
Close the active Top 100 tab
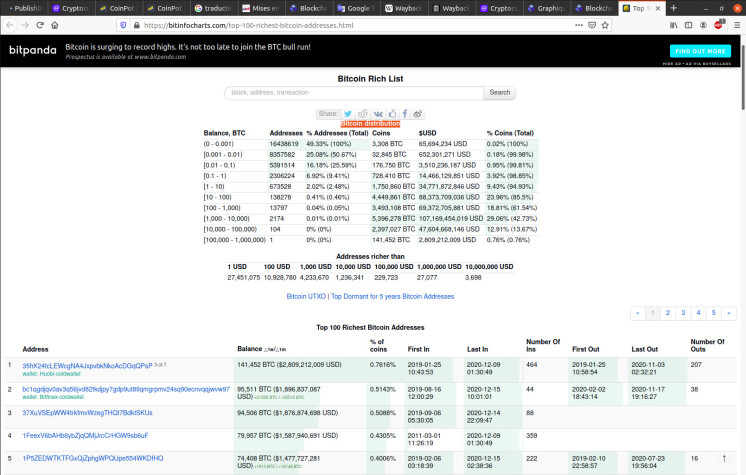658,8
